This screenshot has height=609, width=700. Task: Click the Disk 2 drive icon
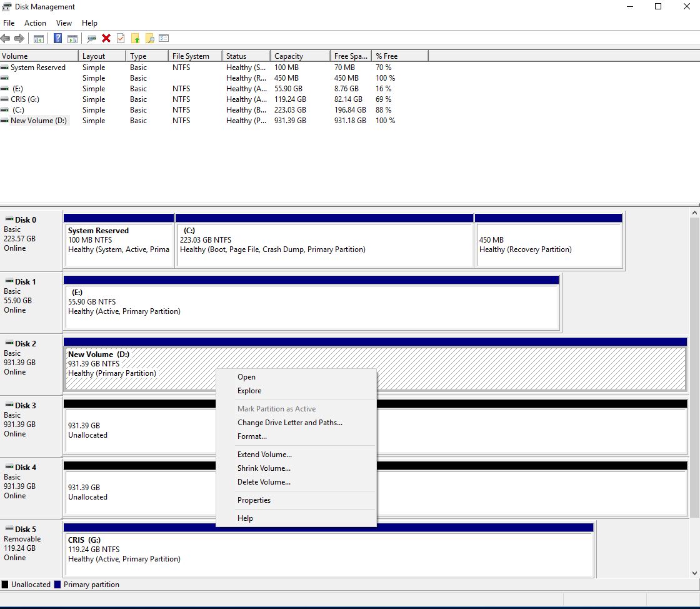pos(9,343)
